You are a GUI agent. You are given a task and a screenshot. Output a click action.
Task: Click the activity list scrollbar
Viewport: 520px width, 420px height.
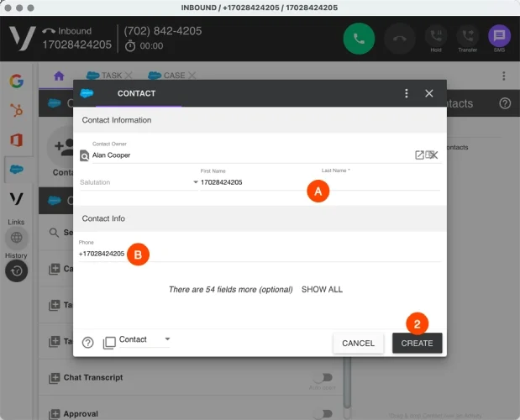347,383
